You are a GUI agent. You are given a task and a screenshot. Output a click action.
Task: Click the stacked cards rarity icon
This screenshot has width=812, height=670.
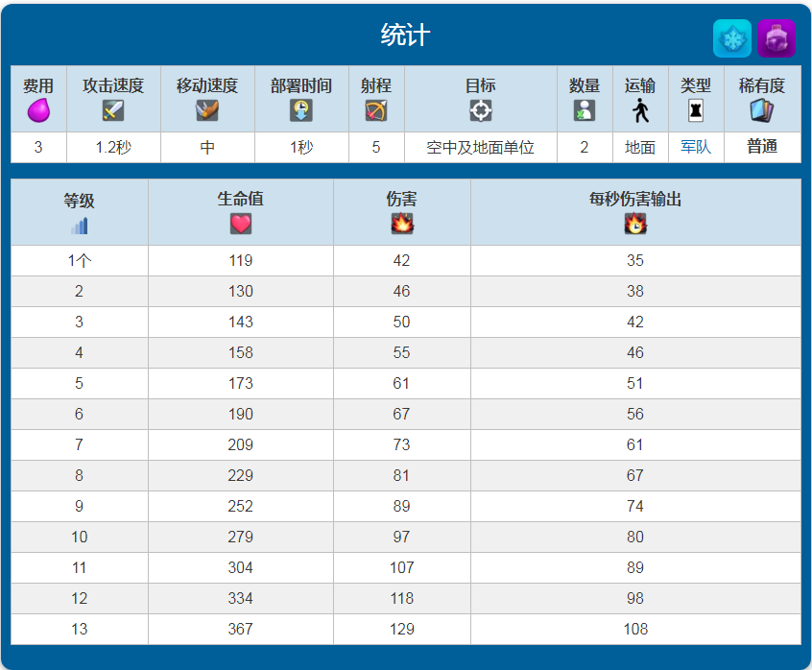(762, 110)
